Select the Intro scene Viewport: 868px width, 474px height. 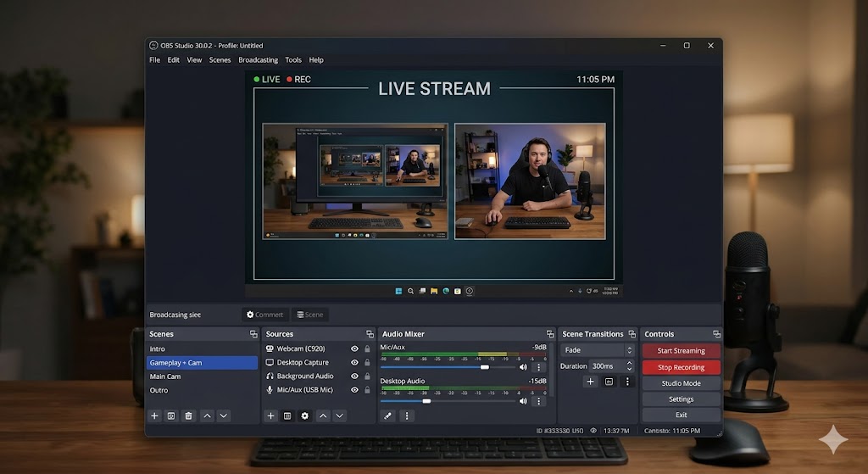[x=202, y=349]
